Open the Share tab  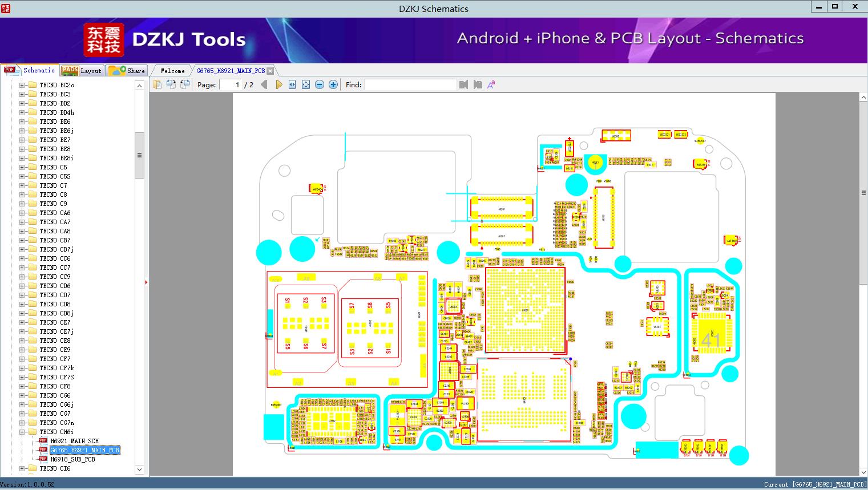(x=127, y=71)
